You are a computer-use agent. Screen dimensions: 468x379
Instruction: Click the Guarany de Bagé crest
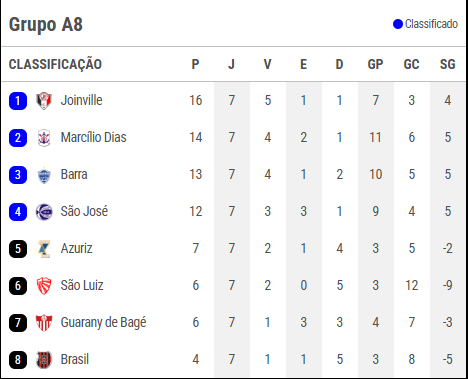(x=44, y=323)
